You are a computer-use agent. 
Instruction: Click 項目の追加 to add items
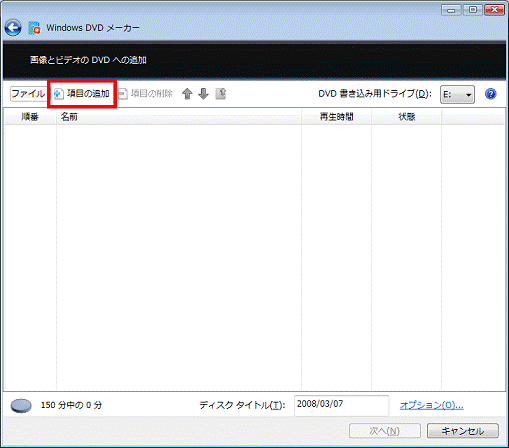tap(82, 94)
